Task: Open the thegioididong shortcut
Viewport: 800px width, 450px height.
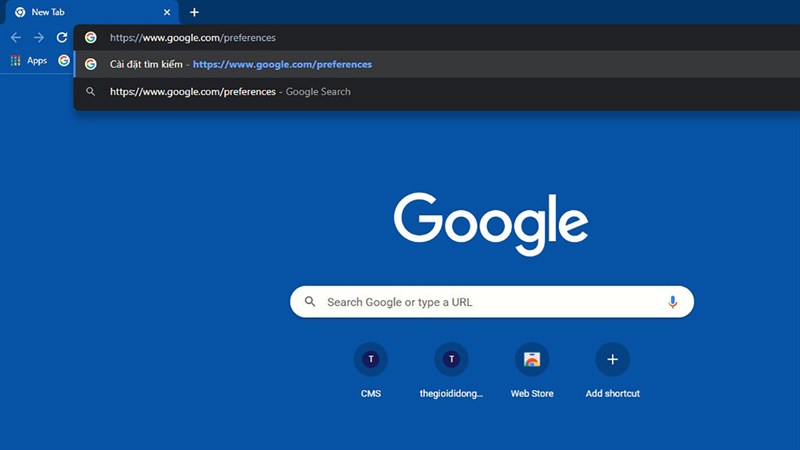Action: pos(451,370)
